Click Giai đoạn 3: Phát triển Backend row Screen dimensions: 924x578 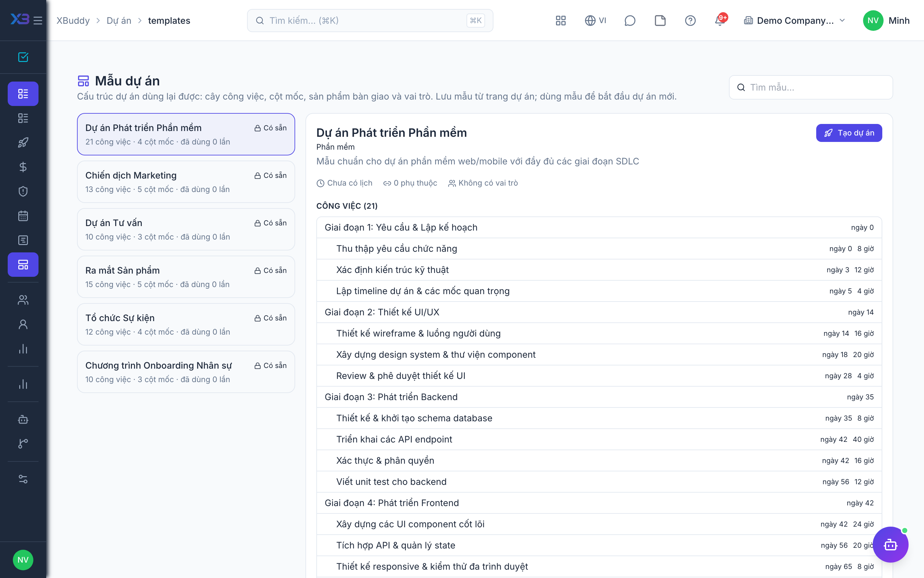pos(599,397)
